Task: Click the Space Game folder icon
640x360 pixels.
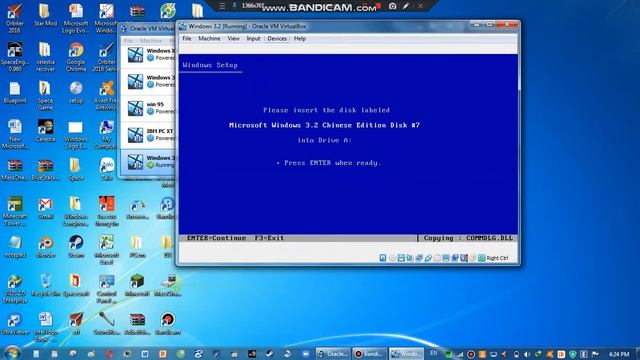Action: pyautogui.click(x=45, y=96)
